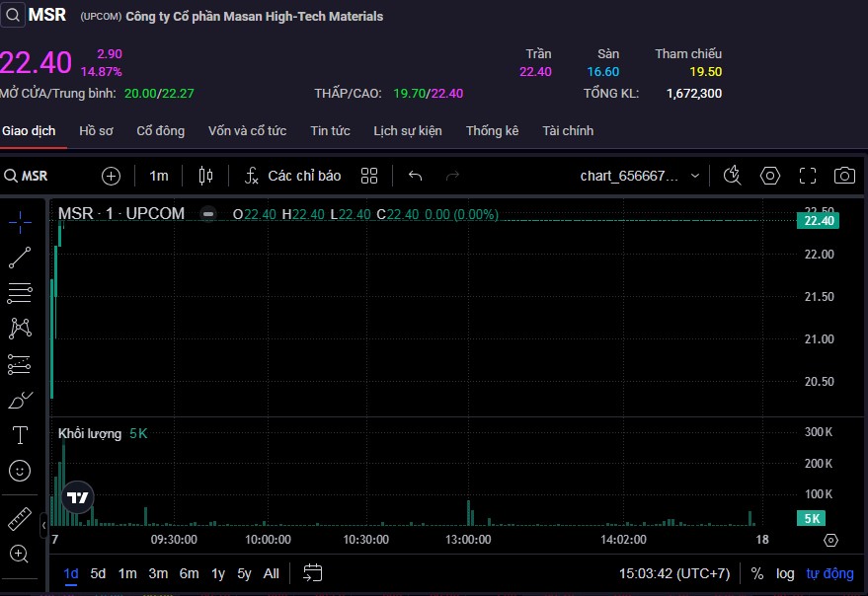Open the chart layout name dropdown
The height and width of the screenshot is (596, 868).
640,176
